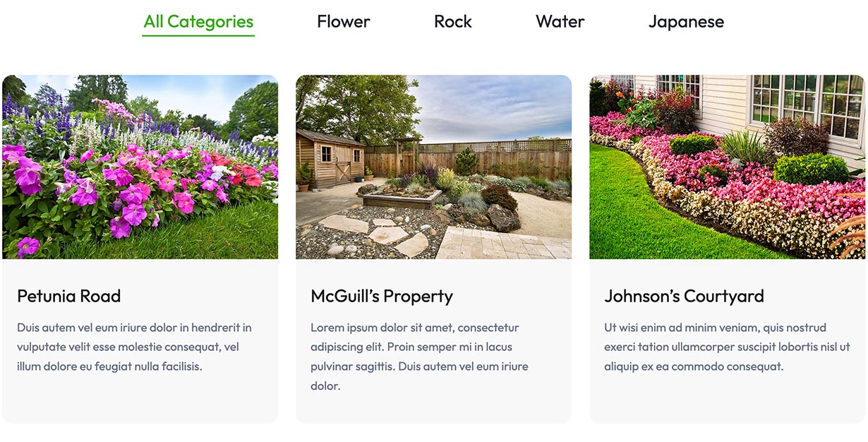The width and height of the screenshot is (868, 442).
Task: Switch to the Flower category tab
Action: [344, 22]
